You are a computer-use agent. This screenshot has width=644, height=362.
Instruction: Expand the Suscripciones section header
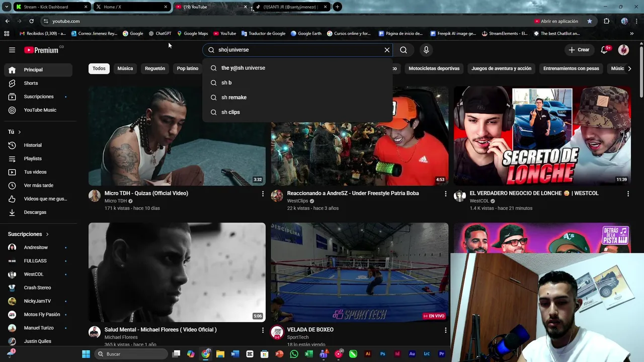coord(29,234)
